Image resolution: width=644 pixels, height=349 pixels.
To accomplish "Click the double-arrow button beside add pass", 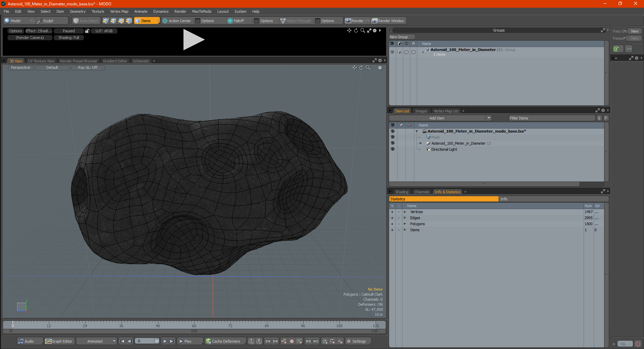I will (x=629, y=49).
